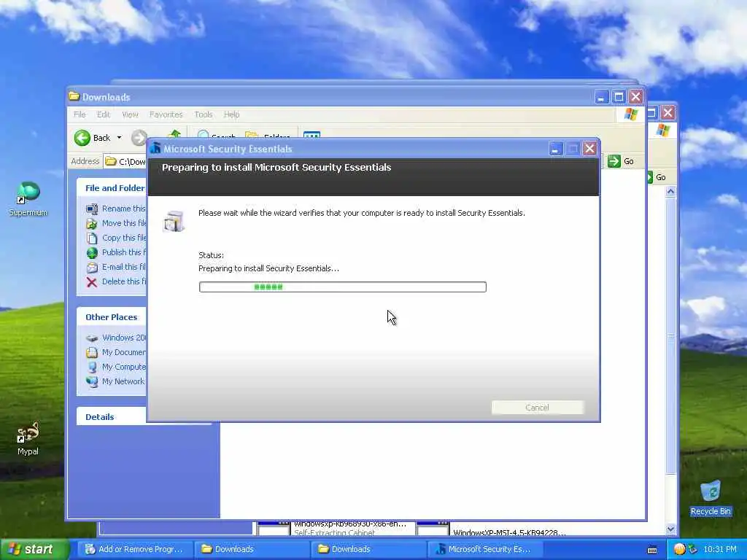Click the Windows 200 link in Other Places
This screenshot has height=560, width=747.
(124, 338)
